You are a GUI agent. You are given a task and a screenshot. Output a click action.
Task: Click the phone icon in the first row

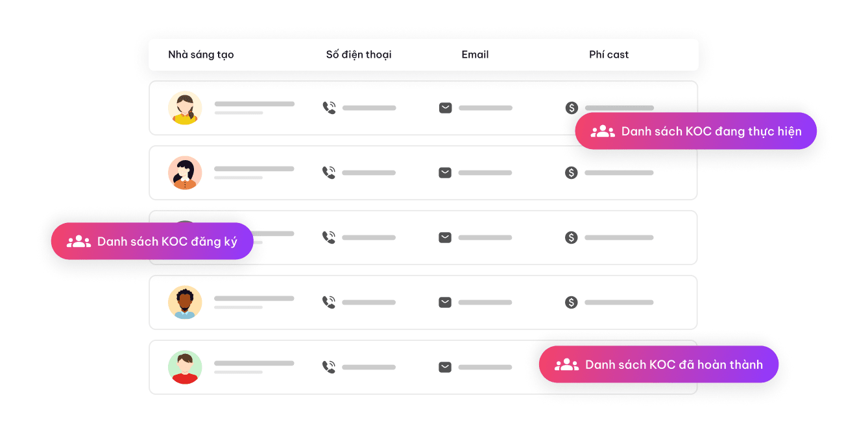[x=329, y=108]
